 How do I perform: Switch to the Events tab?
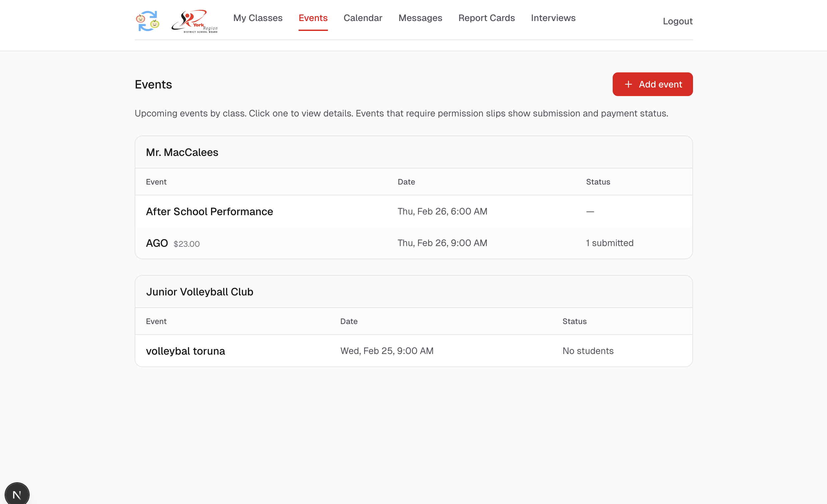[313, 18]
